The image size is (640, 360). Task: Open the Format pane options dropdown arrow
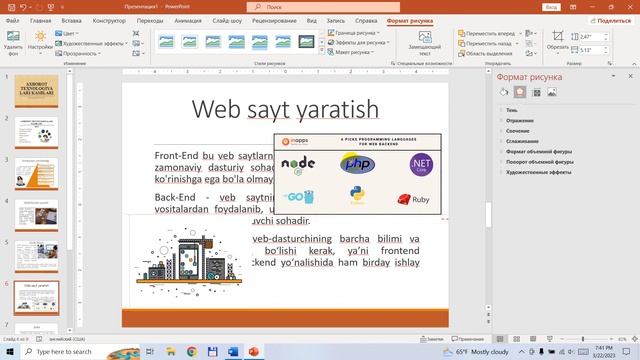click(x=613, y=76)
